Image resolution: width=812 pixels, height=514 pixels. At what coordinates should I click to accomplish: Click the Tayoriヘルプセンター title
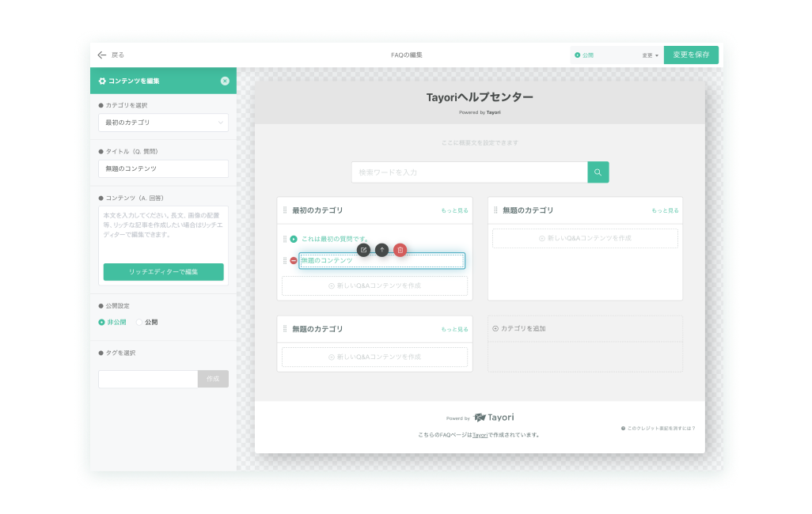[x=480, y=97]
